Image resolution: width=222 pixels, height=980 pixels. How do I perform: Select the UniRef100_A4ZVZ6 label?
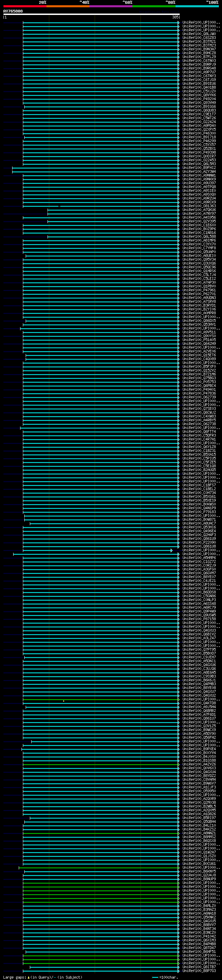[x=199, y=764]
